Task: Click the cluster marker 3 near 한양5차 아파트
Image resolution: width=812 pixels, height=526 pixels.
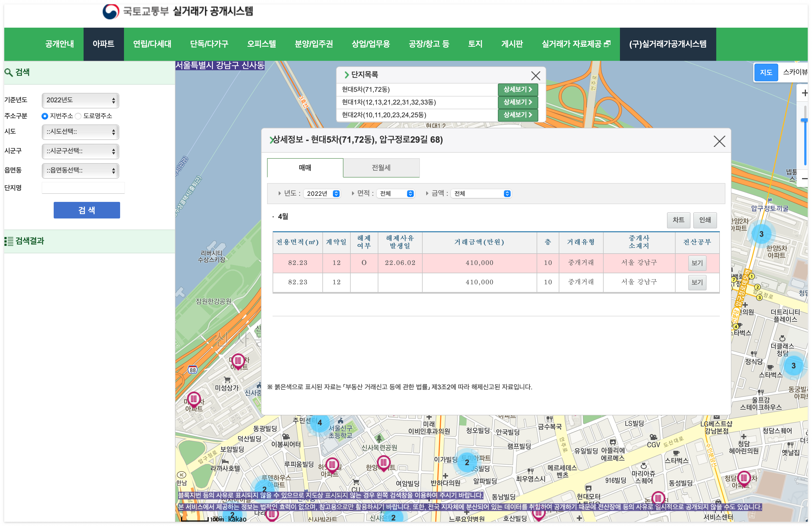Action: click(761, 234)
